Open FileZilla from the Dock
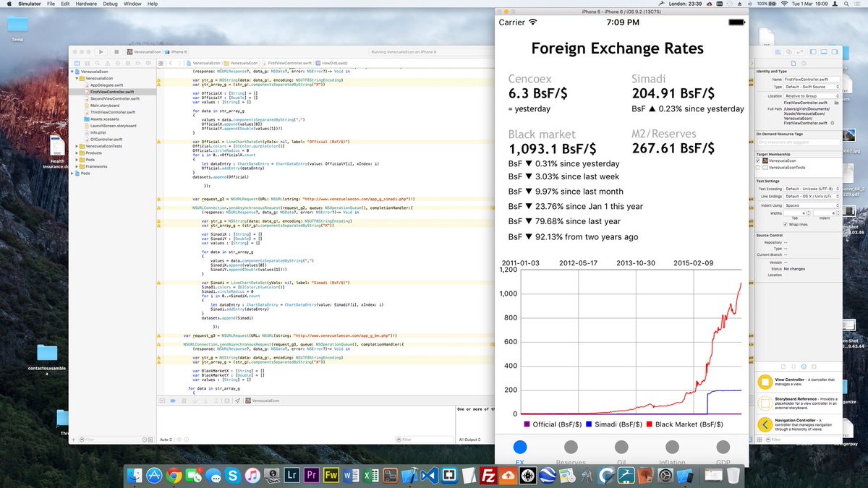868x488 pixels. point(488,475)
